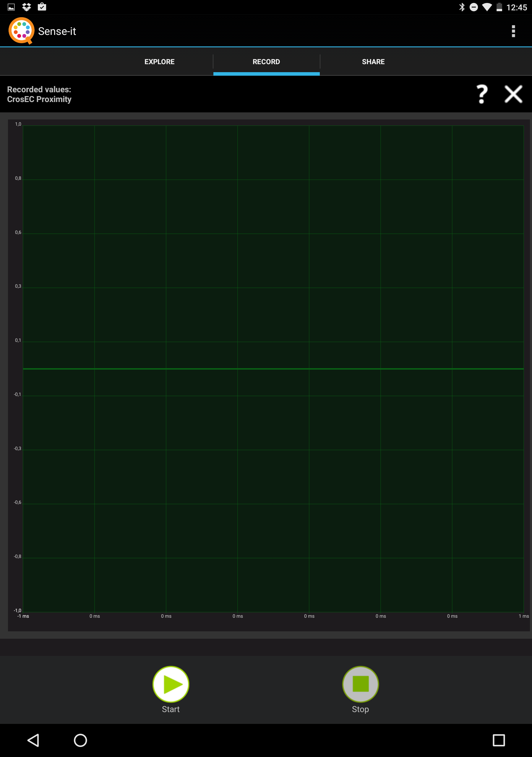Tap the 'CrosEC Proximity' sensor label
532x757 pixels.
pos(39,99)
